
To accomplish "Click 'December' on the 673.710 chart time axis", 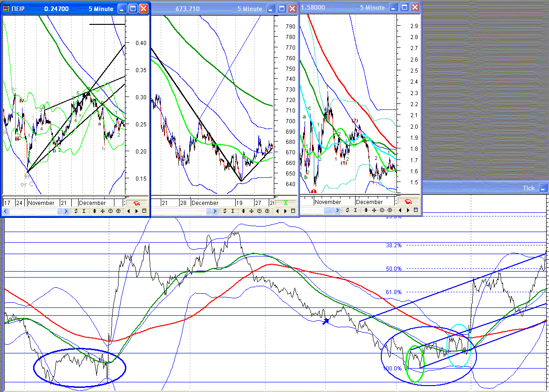I will [205, 203].
